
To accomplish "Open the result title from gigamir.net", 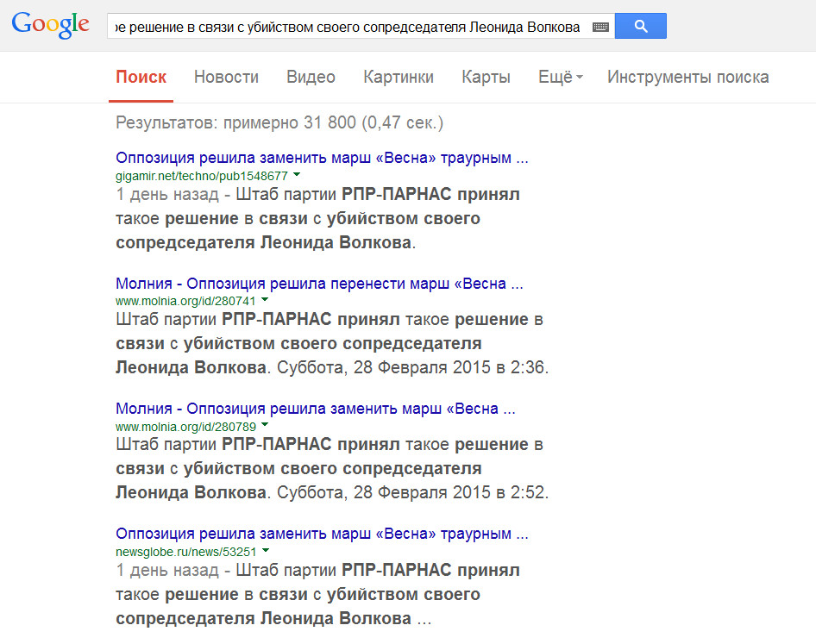I will [322, 159].
